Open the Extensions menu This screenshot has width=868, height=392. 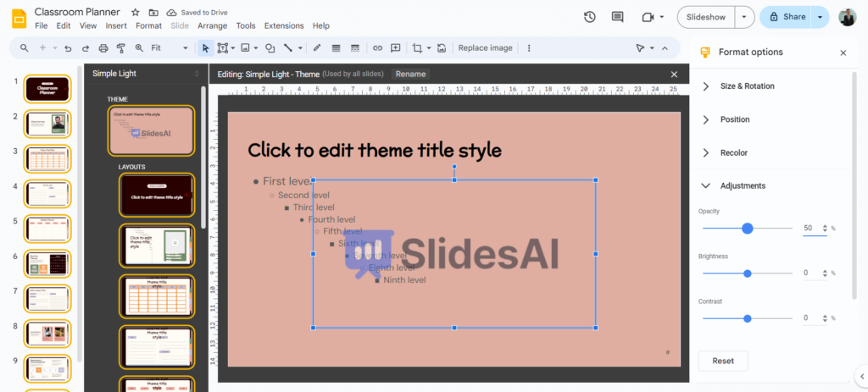[284, 26]
